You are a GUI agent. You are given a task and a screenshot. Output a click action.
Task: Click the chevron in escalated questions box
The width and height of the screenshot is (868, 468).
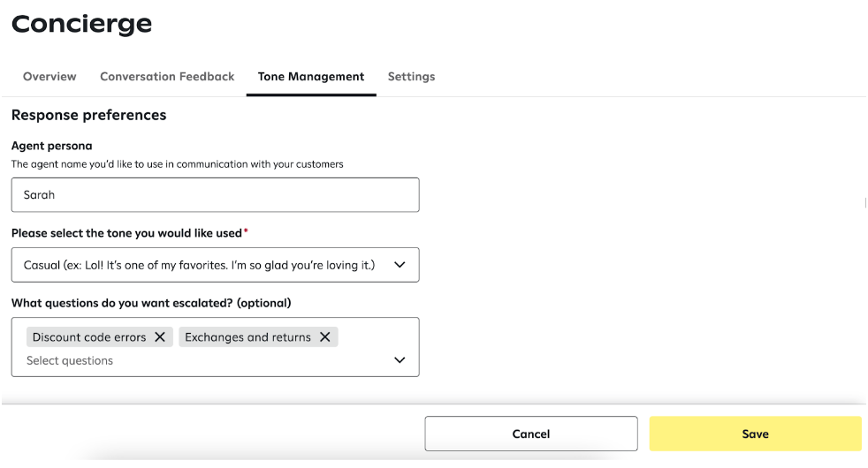(400, 360)
